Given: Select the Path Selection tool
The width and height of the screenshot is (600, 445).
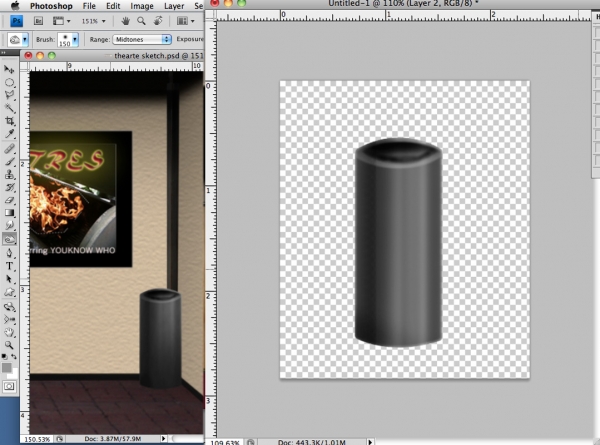Looking at the screenshot, I should [x=9, y=279].
